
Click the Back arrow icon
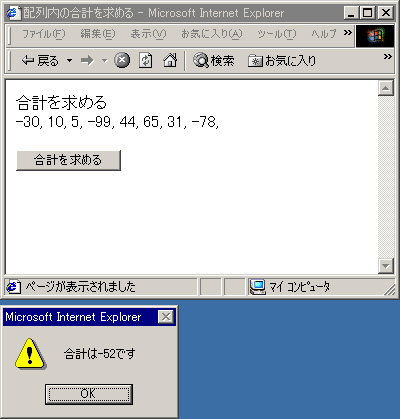coord(28,61)
